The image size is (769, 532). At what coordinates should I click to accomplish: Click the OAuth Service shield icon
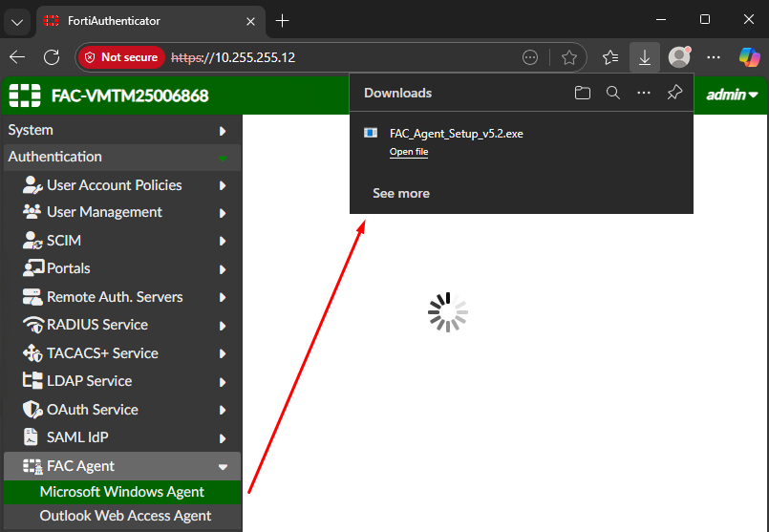(x=32, y=410)
